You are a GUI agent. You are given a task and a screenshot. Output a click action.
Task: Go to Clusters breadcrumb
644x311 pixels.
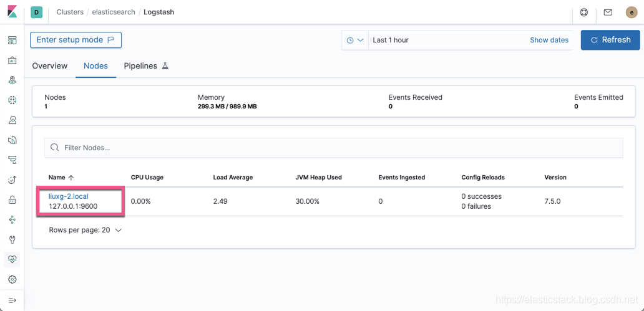tap(70, 12)
